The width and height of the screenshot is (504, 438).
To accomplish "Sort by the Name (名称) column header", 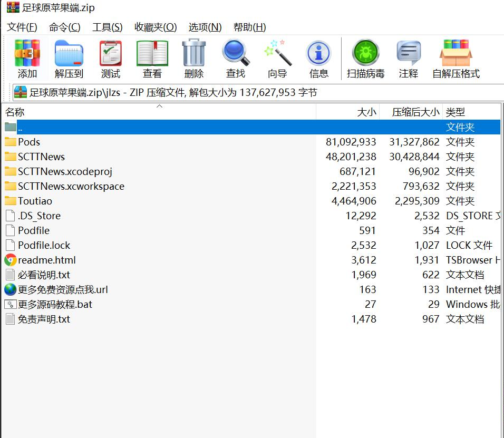I will coord(159,112).
